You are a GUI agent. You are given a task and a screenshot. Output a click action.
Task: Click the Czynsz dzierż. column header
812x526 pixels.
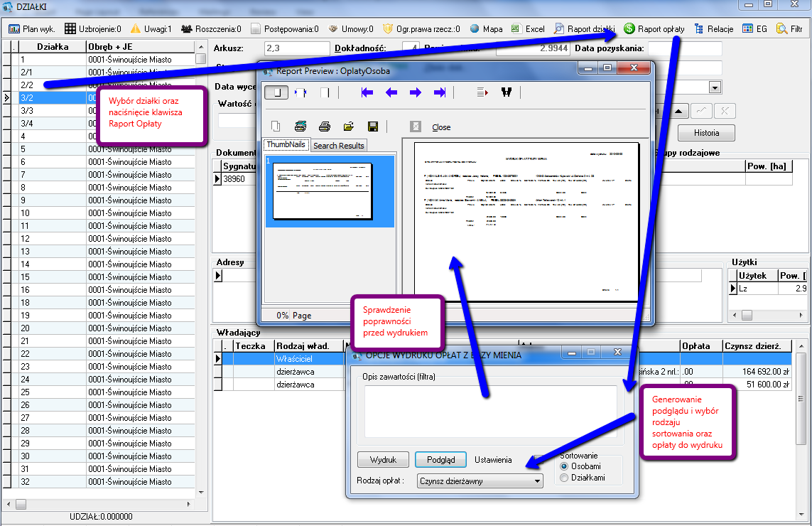pyautogui.click(x=757, y=345)
